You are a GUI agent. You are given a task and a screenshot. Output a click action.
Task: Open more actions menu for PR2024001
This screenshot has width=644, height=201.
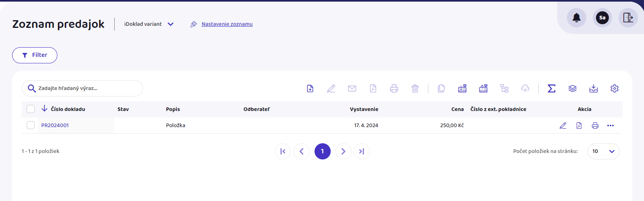coord(610,126)
